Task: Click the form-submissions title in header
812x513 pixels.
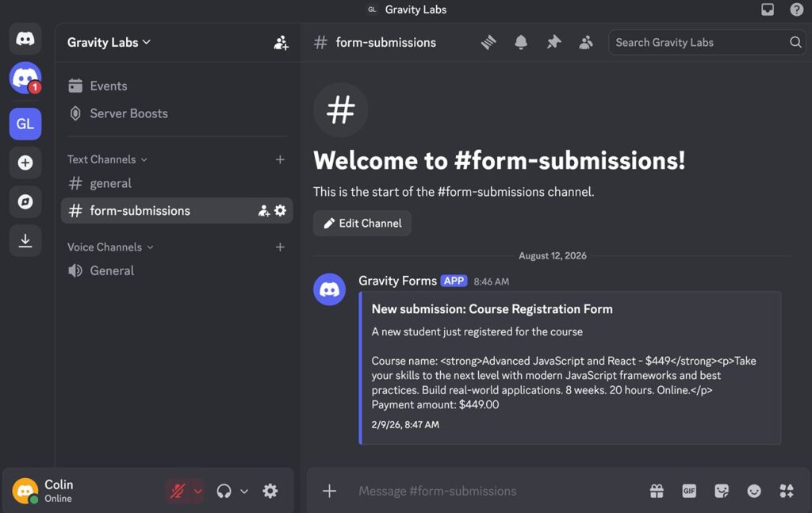Action: coord(386,43)
